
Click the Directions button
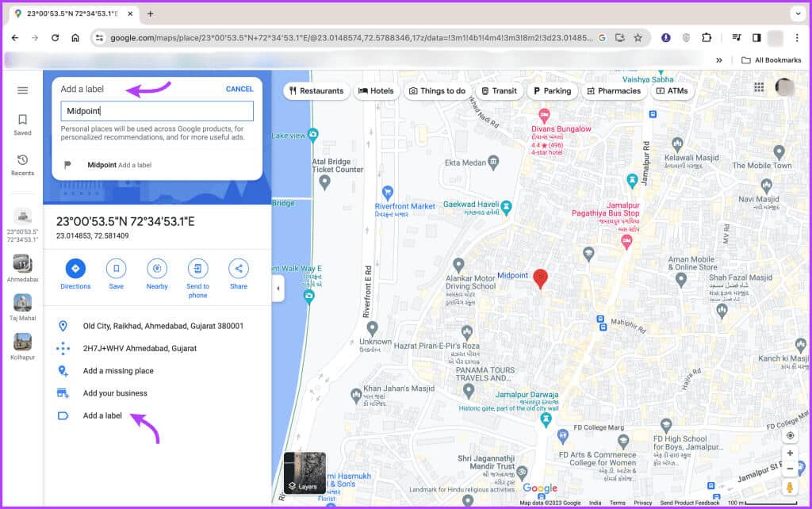tap(75, 274)
